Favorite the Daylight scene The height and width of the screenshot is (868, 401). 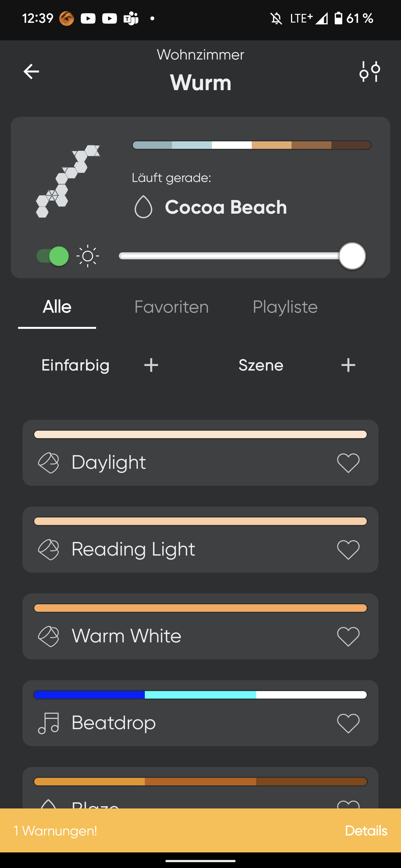pos(348,463)
